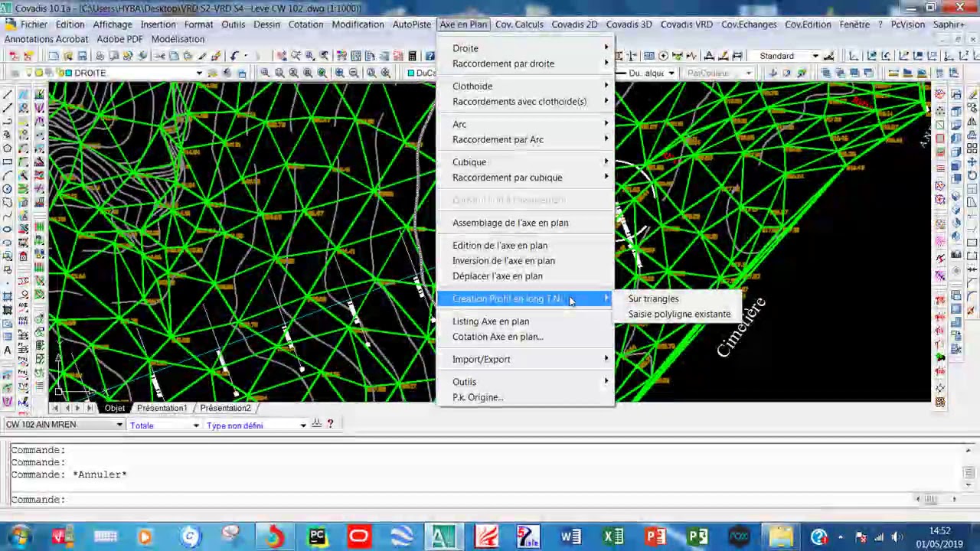Screen dimensions: 980x551
Task: Click the DROITE layer color swatch
Action: [68, 73]
